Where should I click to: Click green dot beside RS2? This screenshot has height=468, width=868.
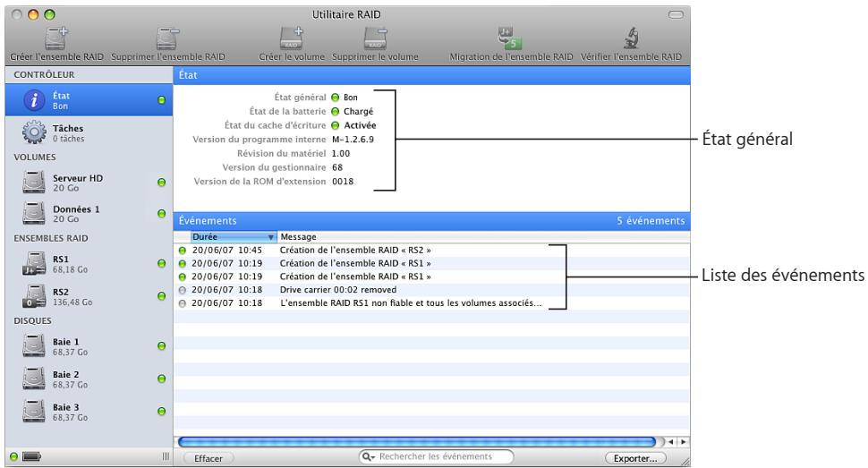[162, 296]
